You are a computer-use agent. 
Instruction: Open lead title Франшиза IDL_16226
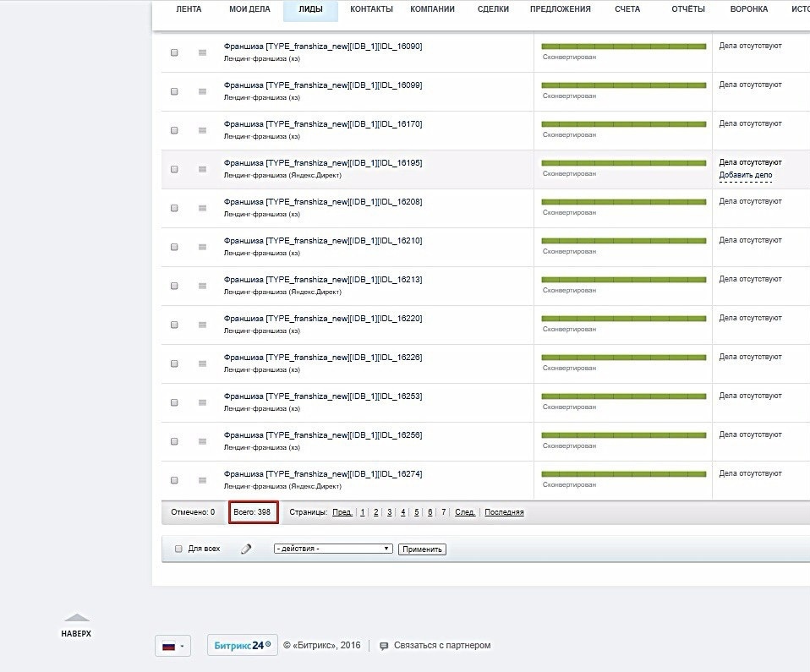(323, 358)
